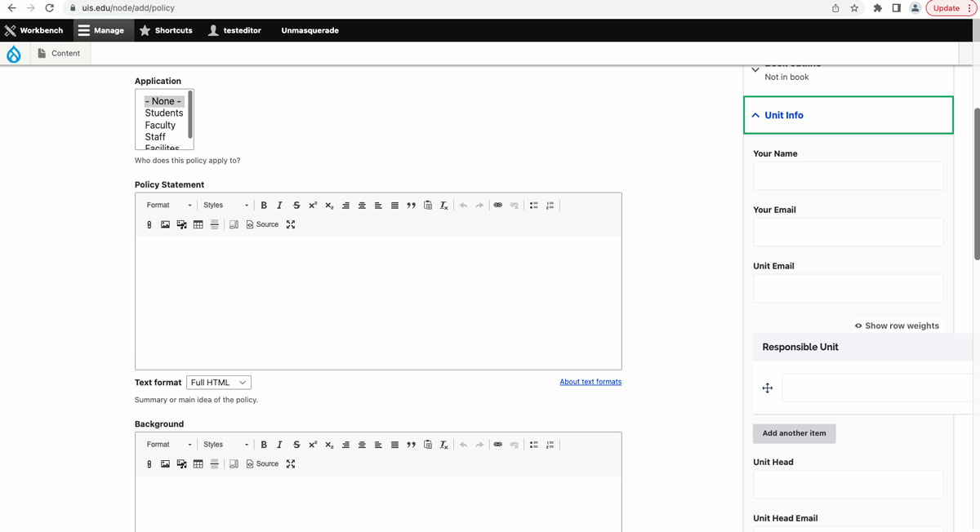Insert block quote in Policy Statement editor
The image size is (980, 532).
411,206
